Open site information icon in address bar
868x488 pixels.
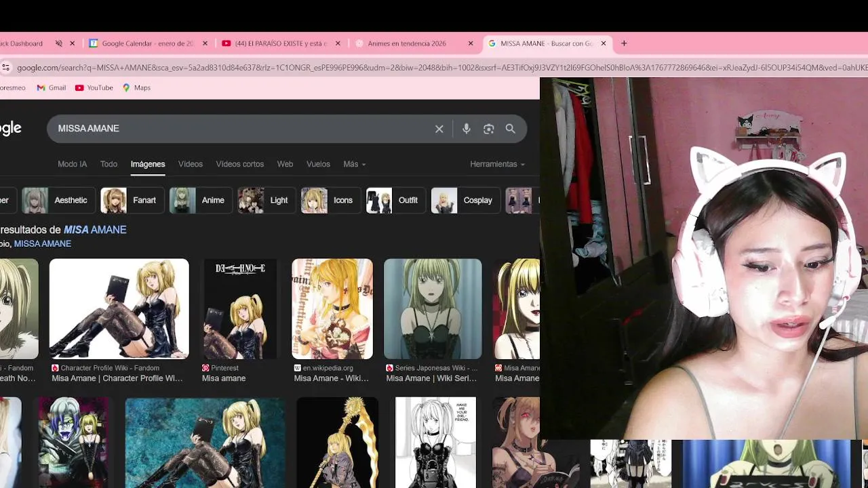6,67
